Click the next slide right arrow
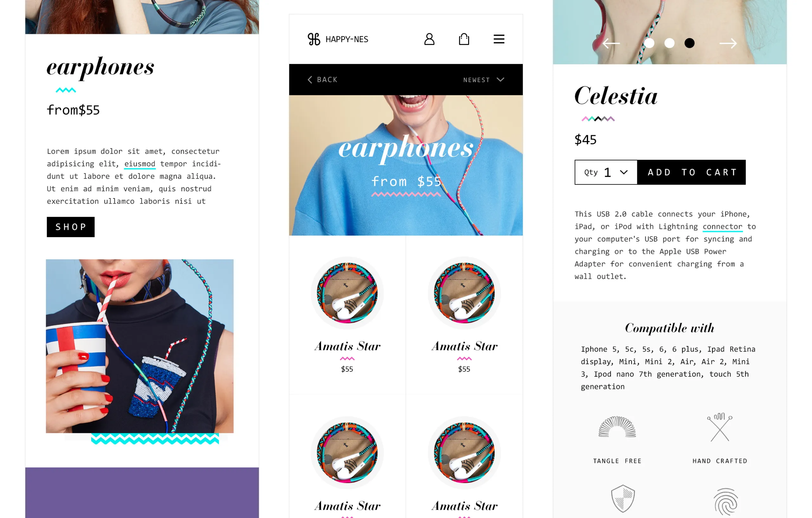This screenshot has height=518, width=812. 728,43
